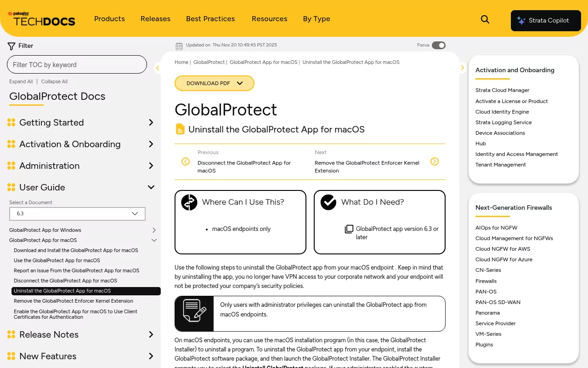This screenshot has height=368, width=588.
Task: Click the Collapse All link
Action: pyautogui.click(x=54, y=81)
